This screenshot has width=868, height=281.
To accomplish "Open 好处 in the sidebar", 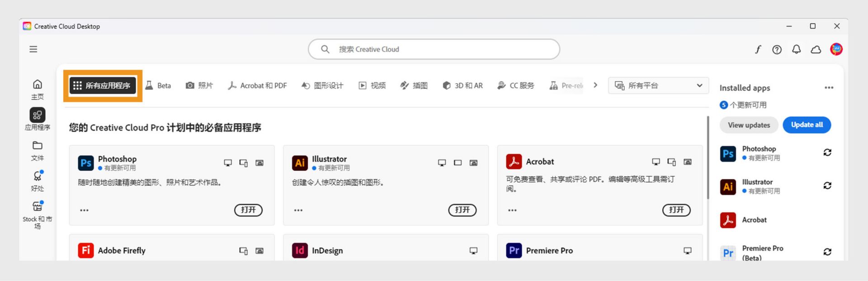I will tap(38, 181).
